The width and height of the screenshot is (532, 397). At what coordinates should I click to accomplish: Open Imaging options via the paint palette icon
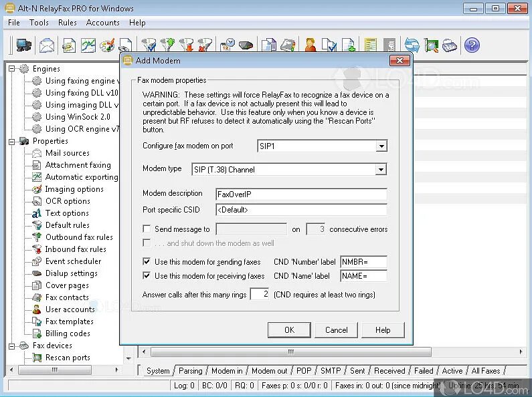(x=107, y=45)
